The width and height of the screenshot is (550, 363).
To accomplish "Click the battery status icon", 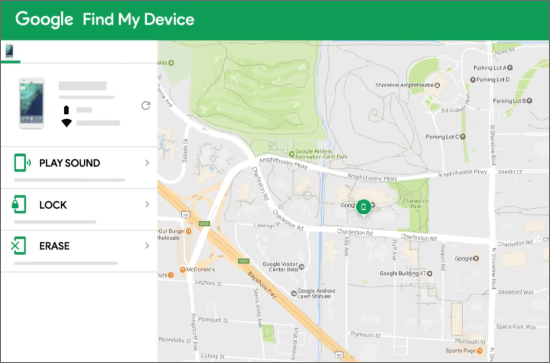I will tap(66, 110).
